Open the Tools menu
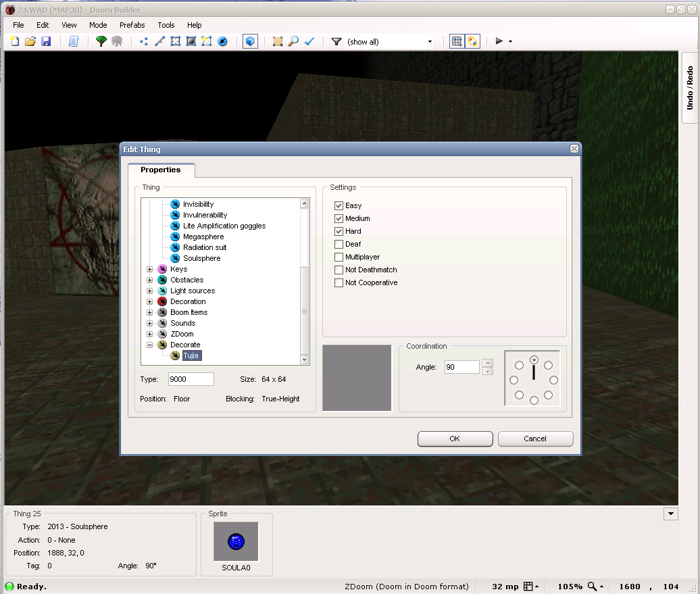The image size is (700, 594). coord(166,25)
